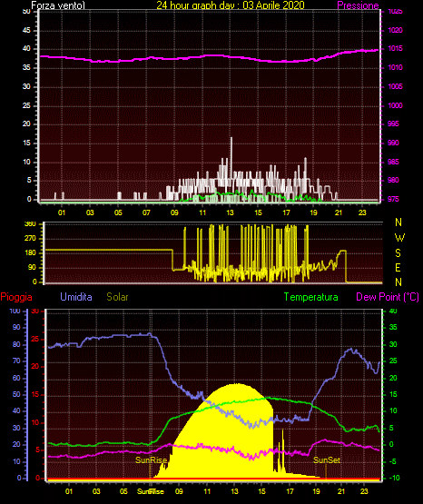Click the Umidita legend label

[x=76, y=297]
